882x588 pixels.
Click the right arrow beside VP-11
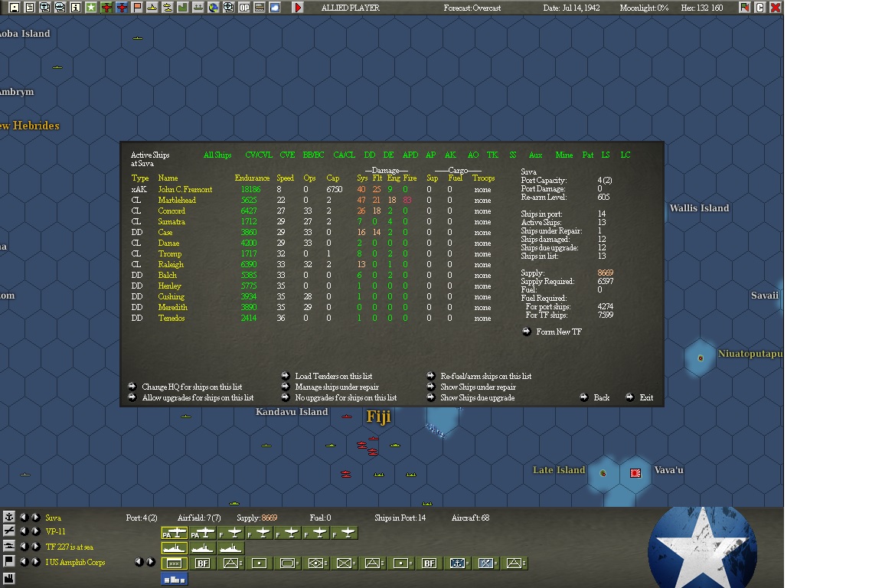click(35, 531)
